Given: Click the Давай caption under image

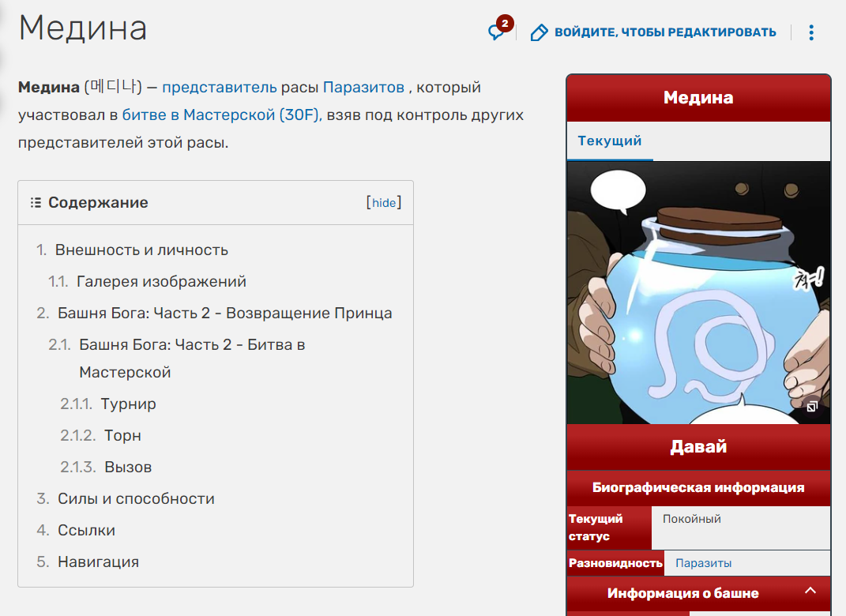Looking at the screenshot, I should tap(698, 447).
